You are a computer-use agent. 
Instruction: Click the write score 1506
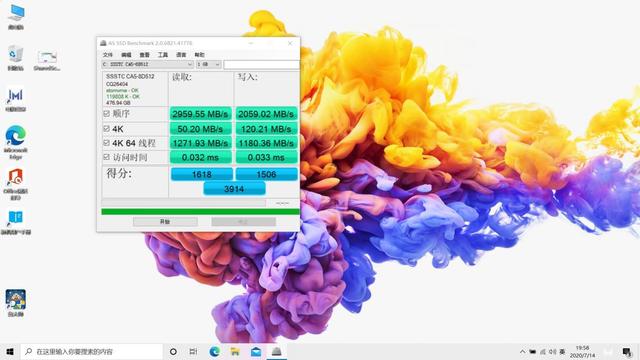[267, 174]
